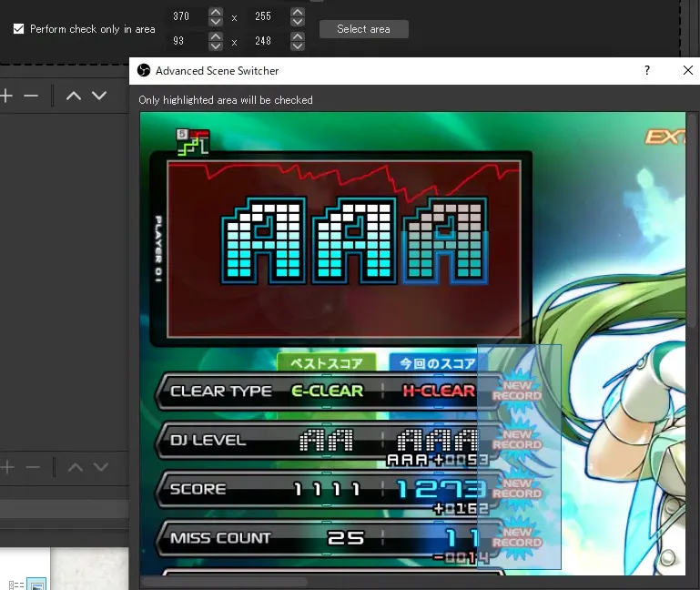Click the E-CLEAR text in preview
This screenshot has width=700, height=590.
point(327,391)
